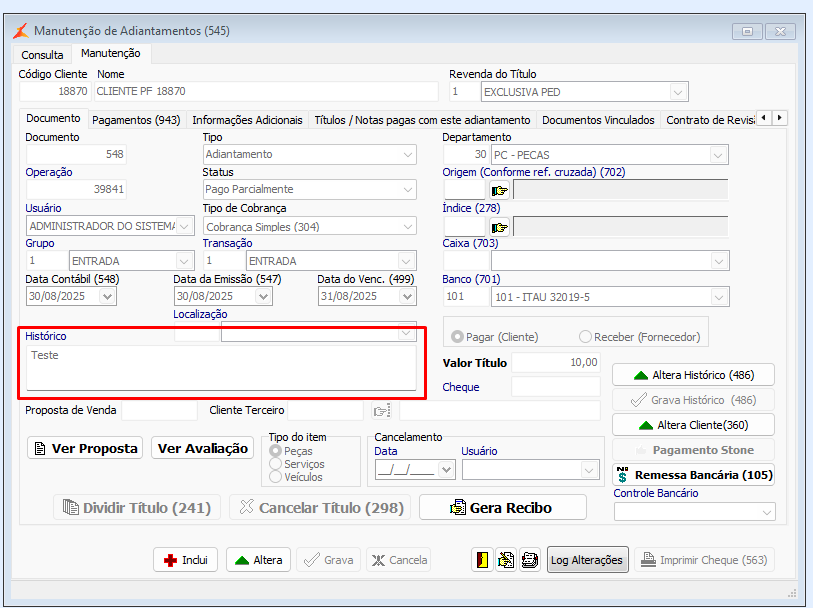Open Ver Avaliação
This screenshot has width=813, height=608.
pyautogui.click(x=203, y=448)
